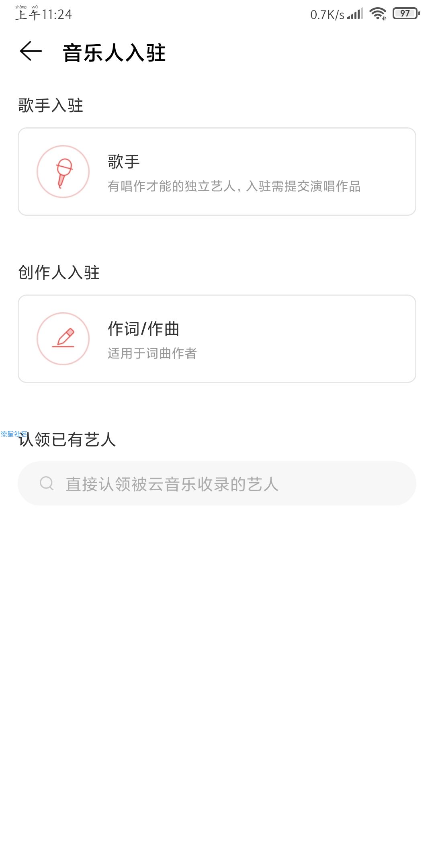Tap the magnifier search icon
The width and height of the screenshot is (434, 868).
[x=47, y=483]
